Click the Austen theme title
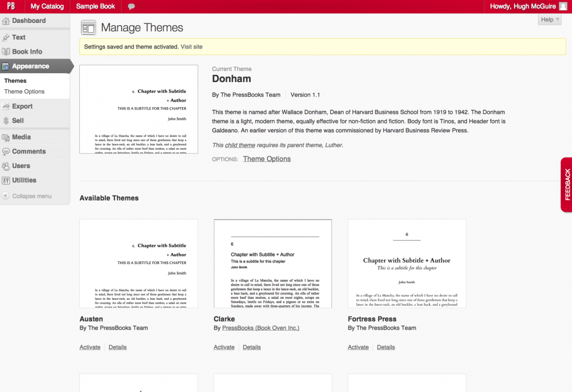572x392 pixels. click(x=91, y=319)
